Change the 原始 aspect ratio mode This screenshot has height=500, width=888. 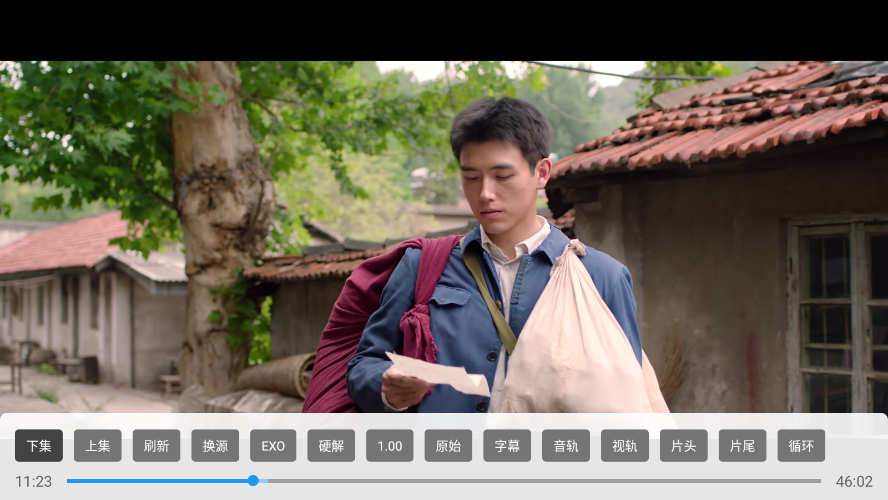point(448,446)
